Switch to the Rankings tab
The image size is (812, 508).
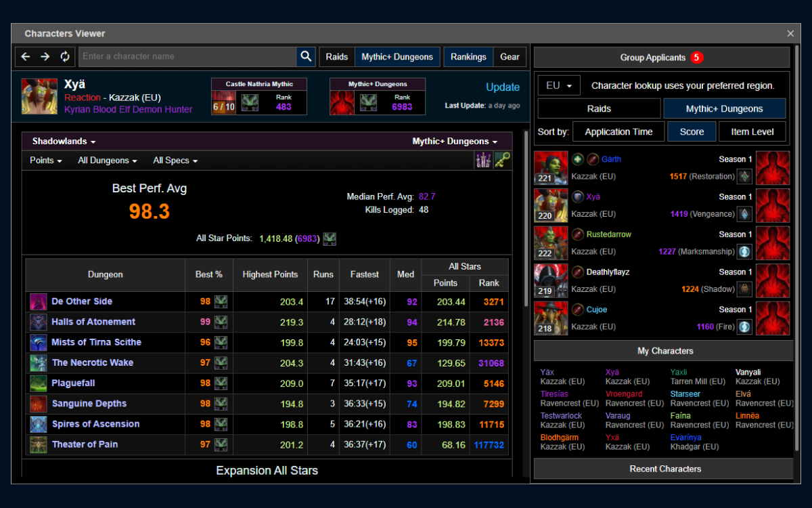[468, 57]
